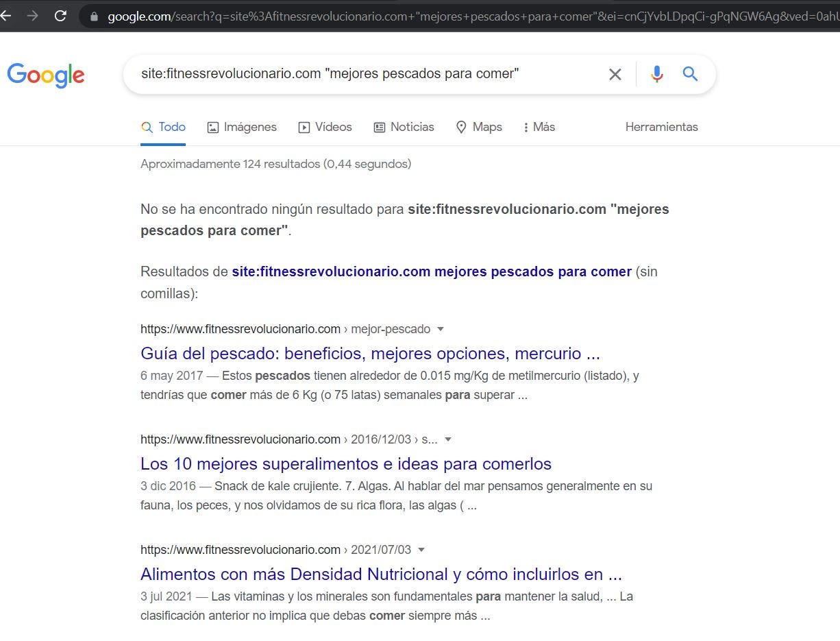Click the '6 may 2017' snippet date

click(x=172, y=376)
